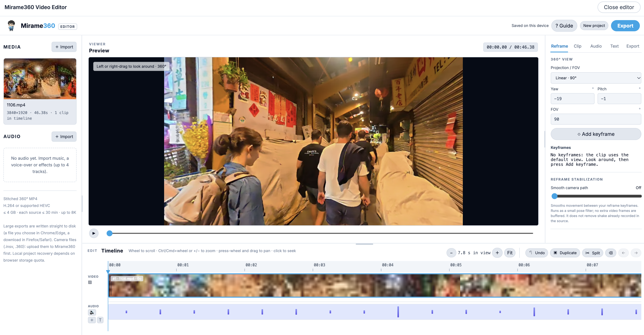Click the FOV input field
This screenshot has width=644, height=335.
(596, 119)
